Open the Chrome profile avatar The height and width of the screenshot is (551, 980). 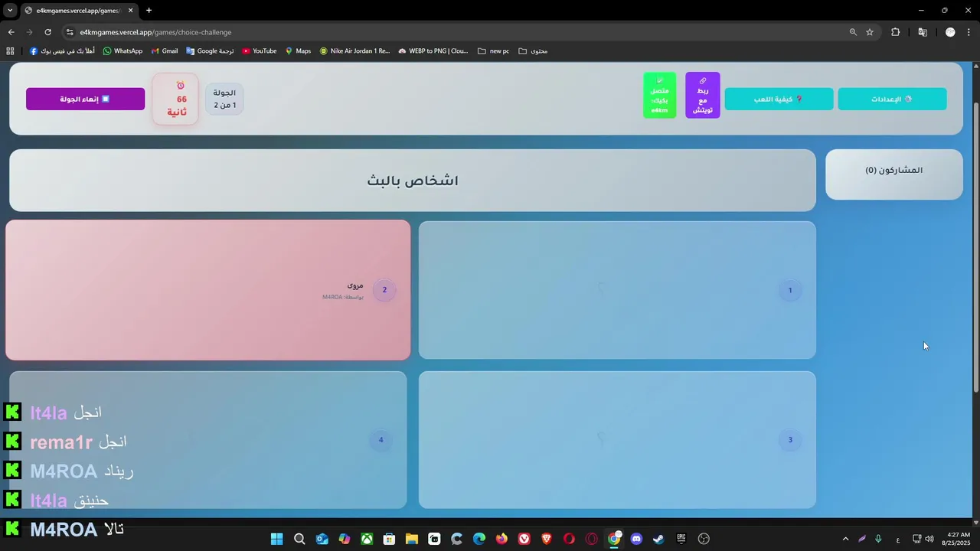coord(950,32)
